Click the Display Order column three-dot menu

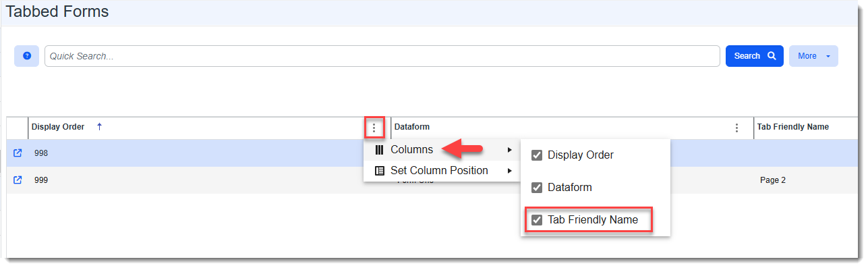click(x=374, y=128)
